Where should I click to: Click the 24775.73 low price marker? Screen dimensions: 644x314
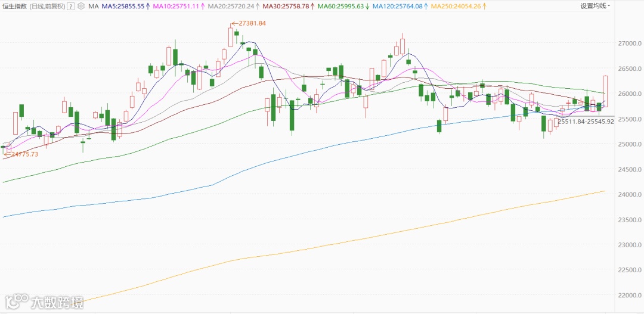(x=20, y=154)
